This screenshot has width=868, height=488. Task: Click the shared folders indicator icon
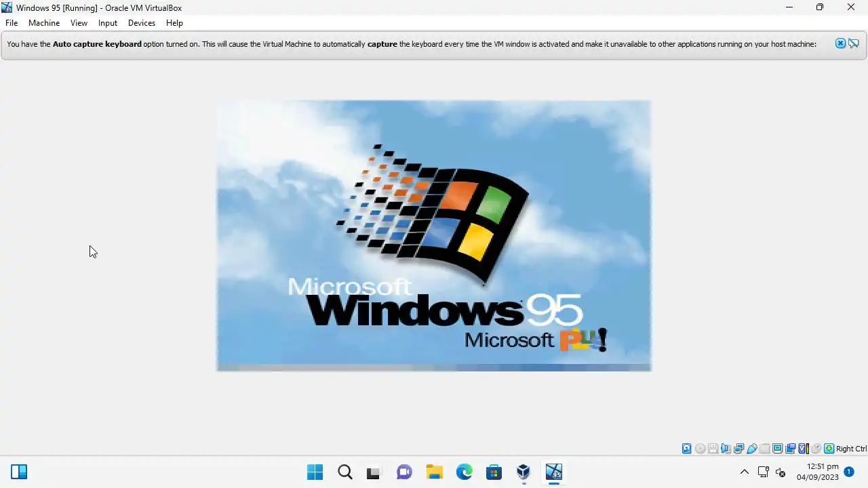click(x=765, y=449)
